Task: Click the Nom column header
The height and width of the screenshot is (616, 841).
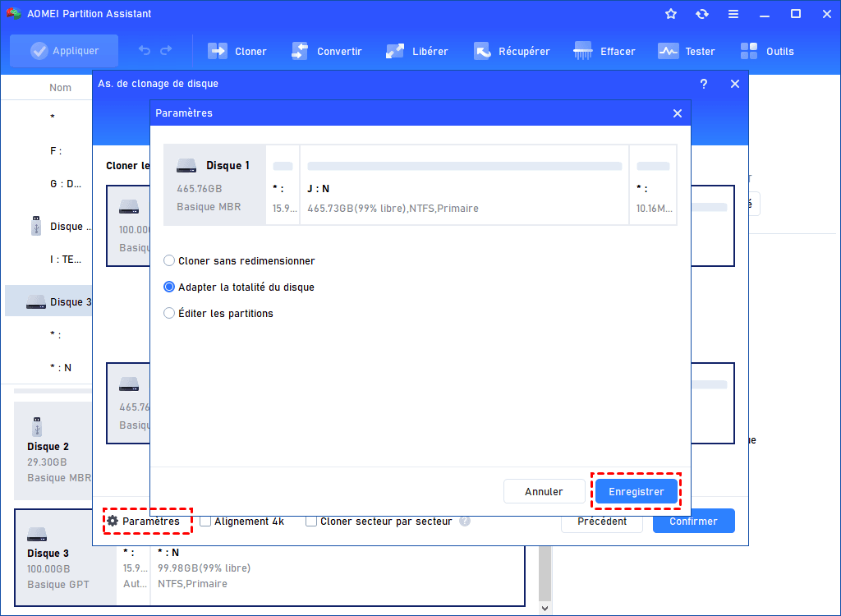Action: pos(60,87)
